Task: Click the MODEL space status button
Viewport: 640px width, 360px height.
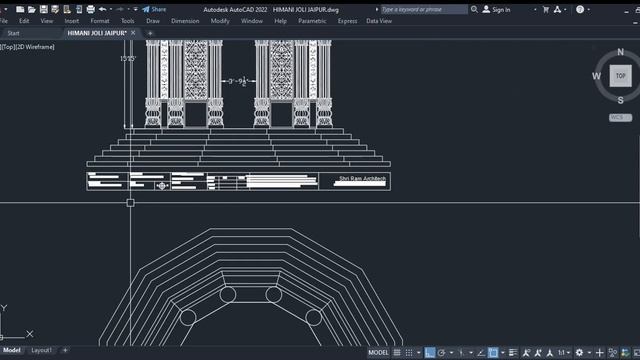Action: [378, 353]
